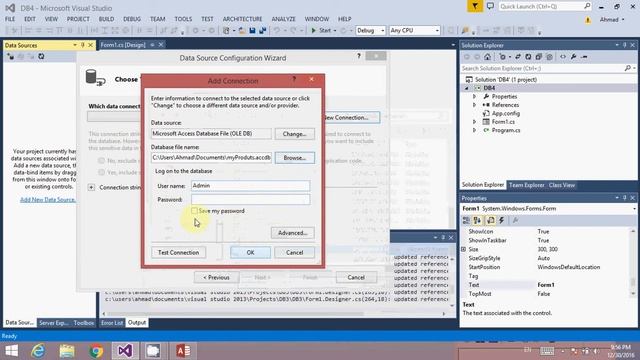Open the Form1 object selector dropdown in Properties

634,209
